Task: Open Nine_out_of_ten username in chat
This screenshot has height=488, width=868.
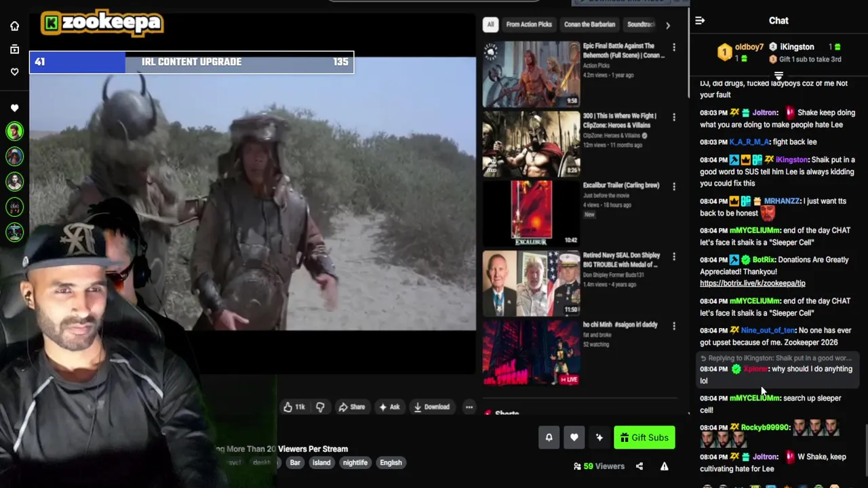Action: (x=768, y=330)
